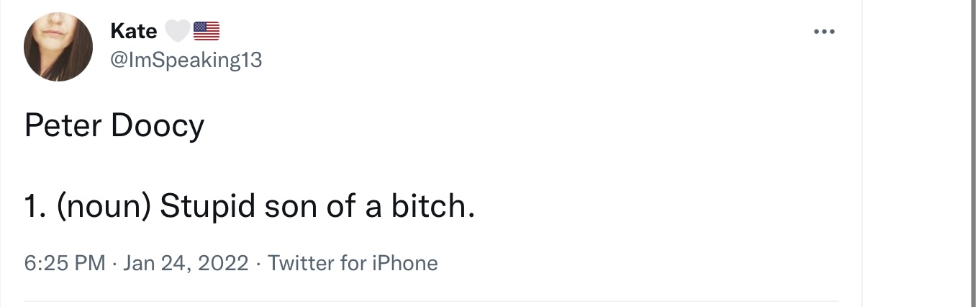Click the white heart emoji beside Kate
980x307 pixels.
click(178, 31)
